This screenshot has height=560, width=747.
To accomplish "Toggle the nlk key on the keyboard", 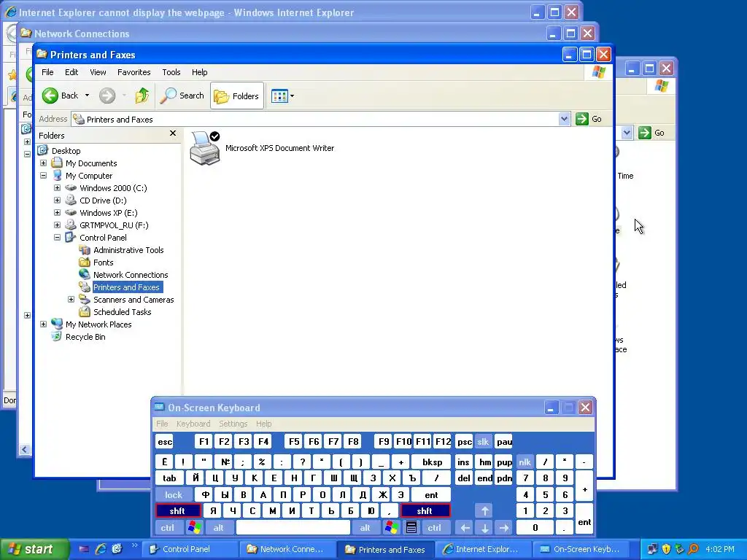I will click(x=525, y=462).
